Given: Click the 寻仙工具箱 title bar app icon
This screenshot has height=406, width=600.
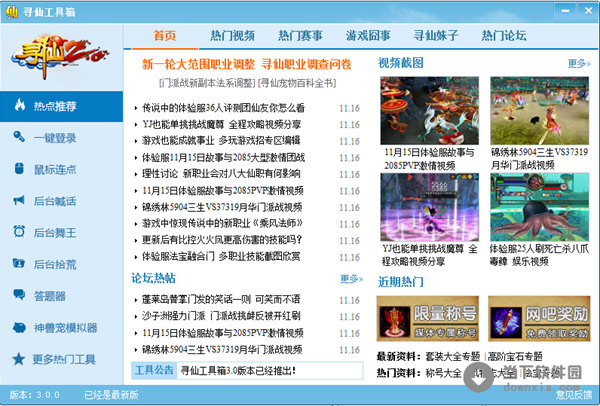Looking at the screenshot, I should pyautogui.click(x=12, y=12).
